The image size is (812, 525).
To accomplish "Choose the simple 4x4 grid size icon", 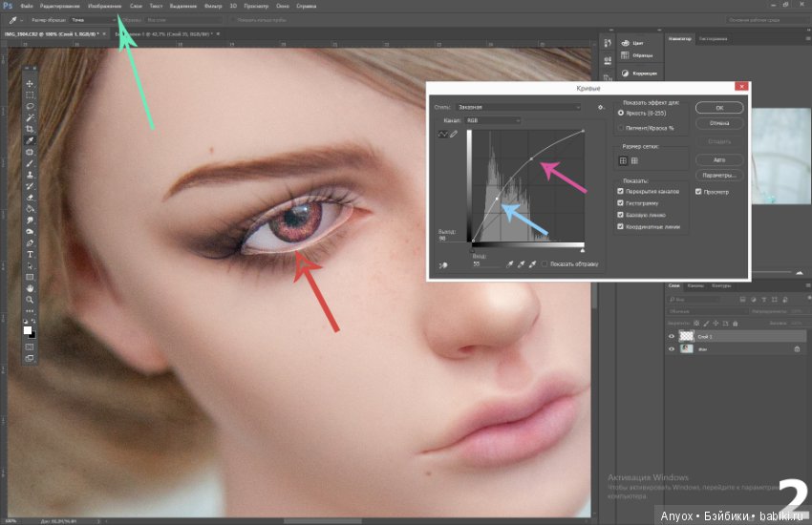I will click(x=623, y=161).
